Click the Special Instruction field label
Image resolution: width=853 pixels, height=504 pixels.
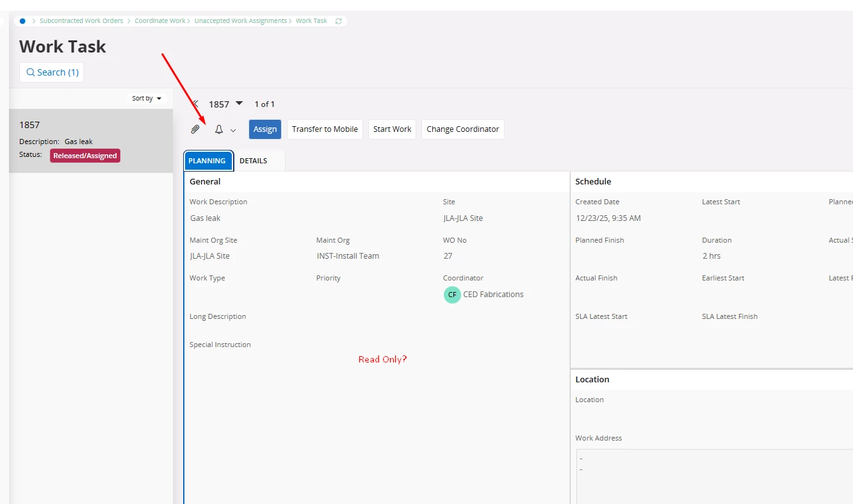coord(220,345)
